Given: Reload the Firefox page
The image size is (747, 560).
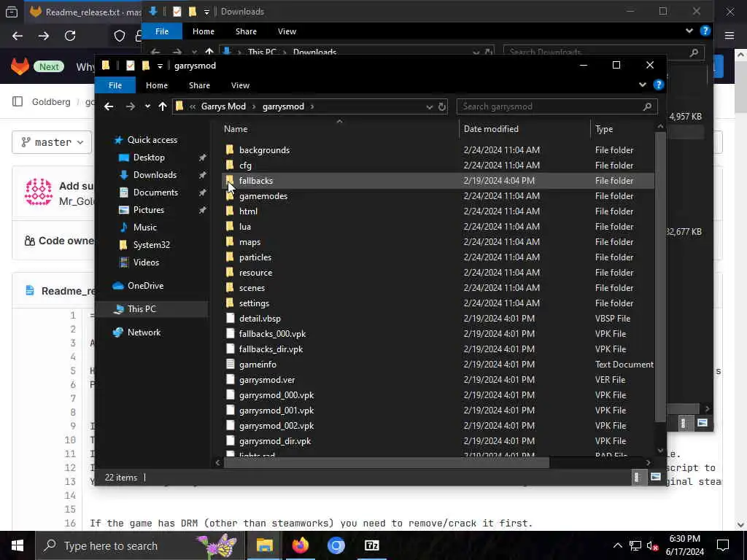Looking at the screenshot, I should pos(70,36).
